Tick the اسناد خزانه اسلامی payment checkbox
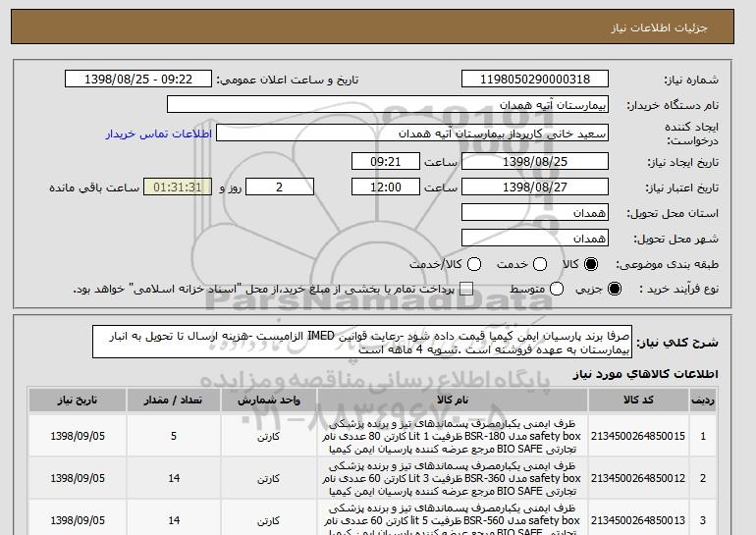756x535 pixels. pyautogui.click(x=466, y=289)
